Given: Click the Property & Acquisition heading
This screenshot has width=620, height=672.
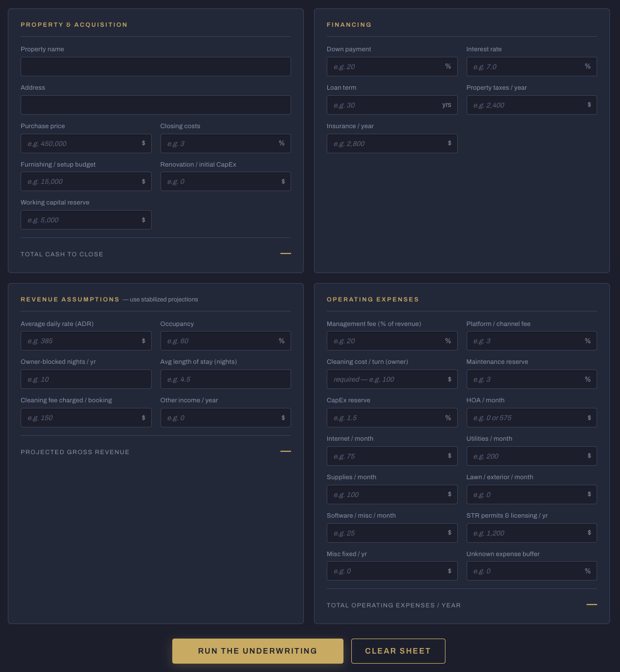Looking at the screenshot, I should tap(74, 25).
